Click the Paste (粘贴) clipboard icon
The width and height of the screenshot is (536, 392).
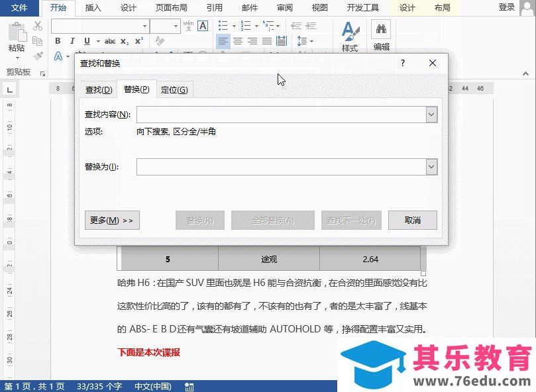pos(17,32)
